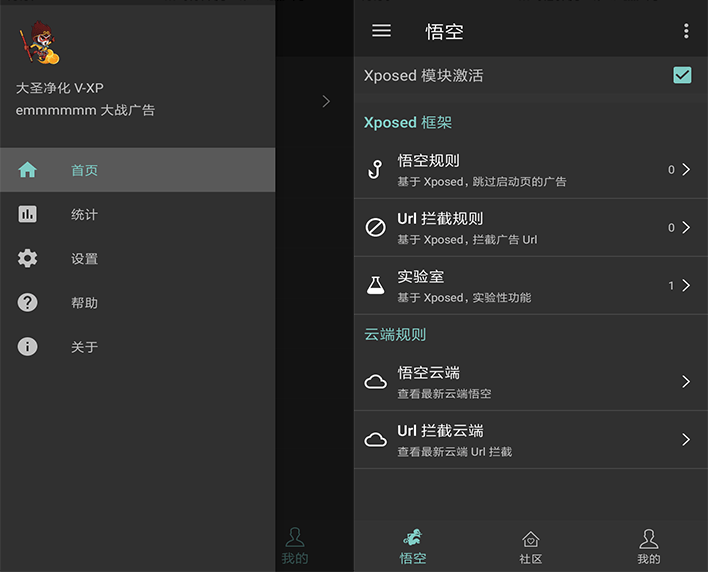
Task: Select 首页 in the side drawer
Action: tap(138, 170)
